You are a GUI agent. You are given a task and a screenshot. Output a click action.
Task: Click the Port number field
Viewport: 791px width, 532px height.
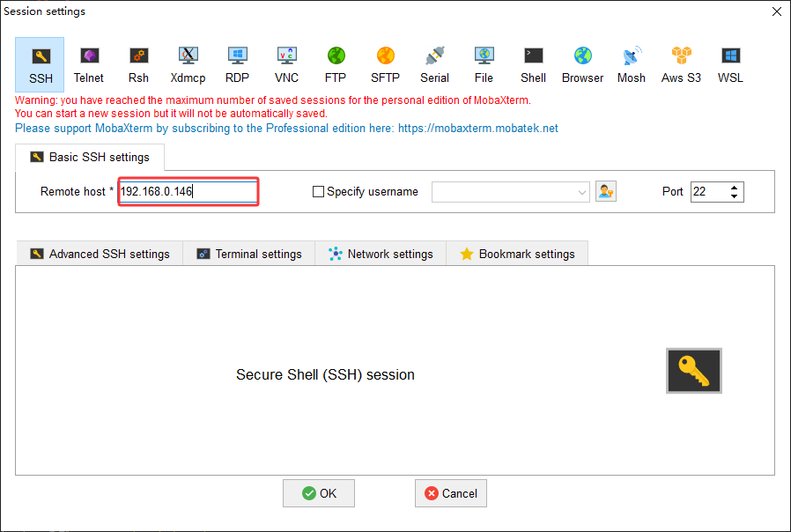coord(708,192)
